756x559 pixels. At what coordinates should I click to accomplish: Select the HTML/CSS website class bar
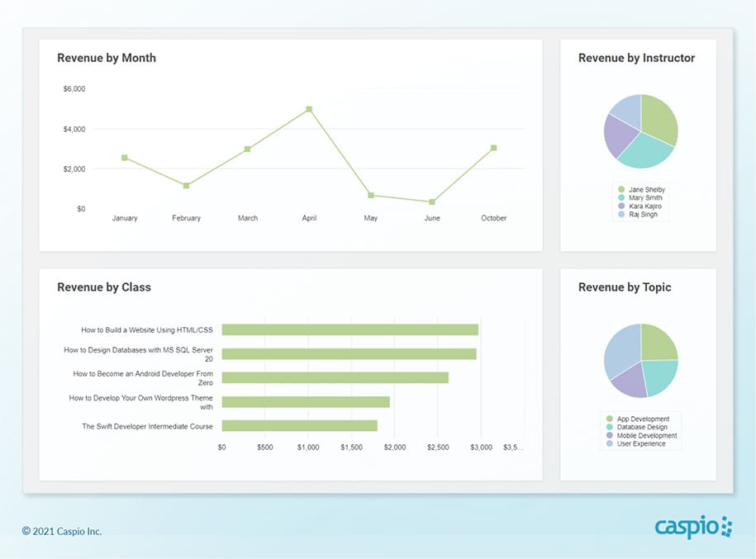tap(349, 329)
